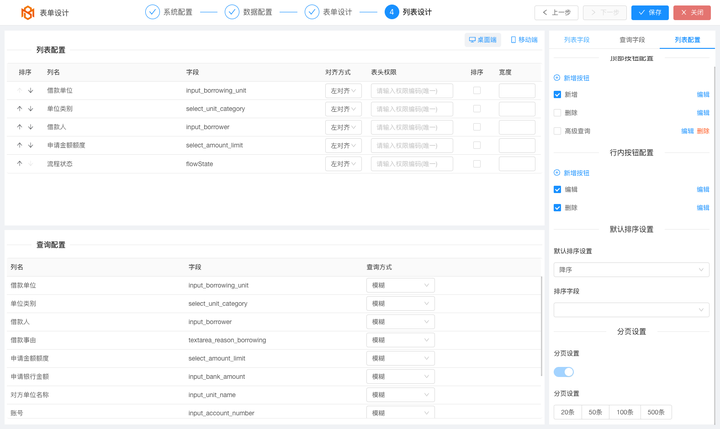This screenshot has height=429, width=720.
Task: Open the 排序字段 dropdown
Action: click(631, 310)
